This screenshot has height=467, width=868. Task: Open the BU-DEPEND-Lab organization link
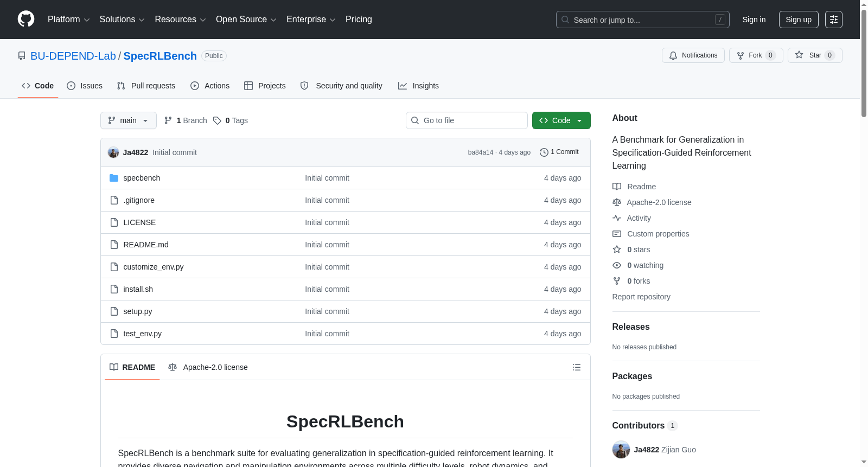click(73, 56)
